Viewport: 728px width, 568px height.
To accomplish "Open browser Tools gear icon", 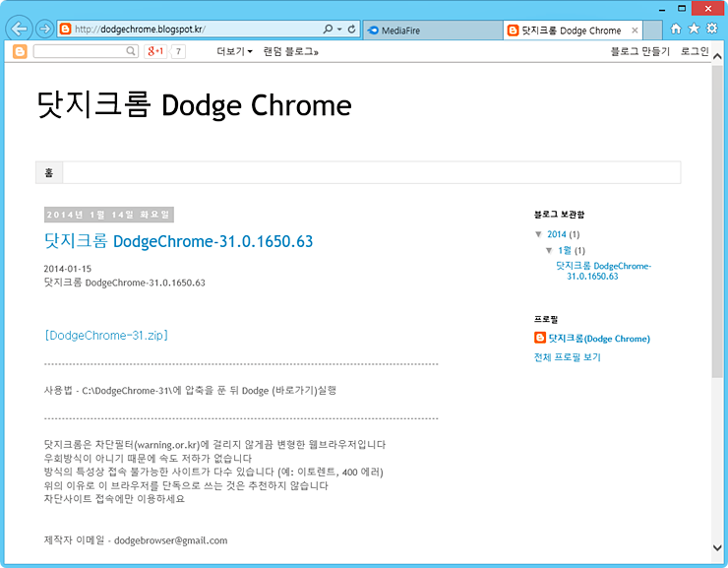I will click(x=711, y=29).
